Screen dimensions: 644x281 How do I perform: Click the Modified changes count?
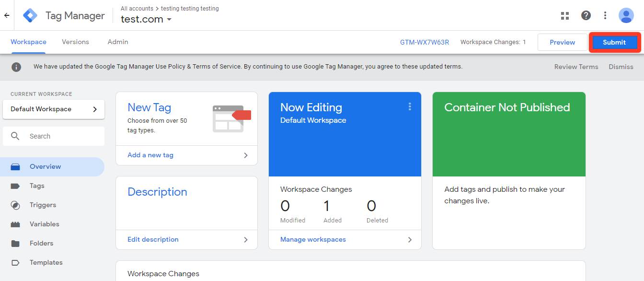pos(285,206)
